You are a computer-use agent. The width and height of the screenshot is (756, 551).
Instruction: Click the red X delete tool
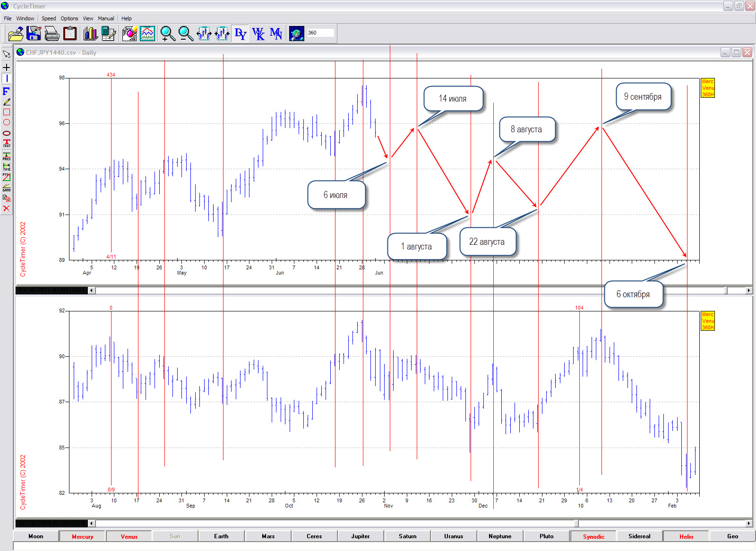[7, 208]
